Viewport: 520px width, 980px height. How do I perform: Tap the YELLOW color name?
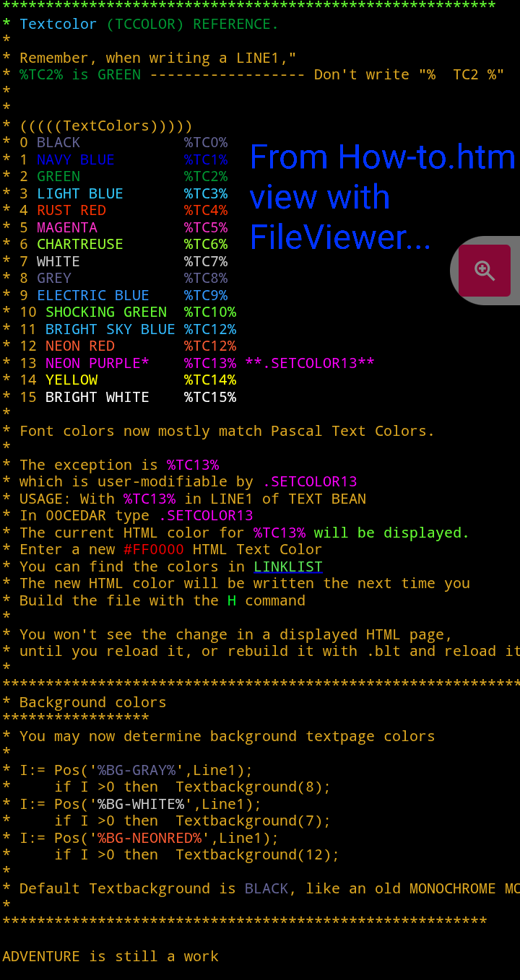click(71, 380)
